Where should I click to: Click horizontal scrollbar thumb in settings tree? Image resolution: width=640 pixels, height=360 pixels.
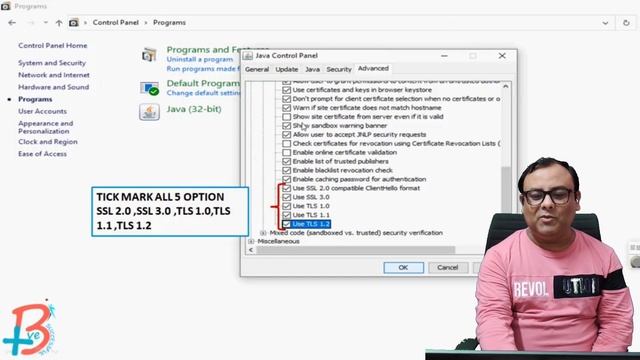tap(356, 250)
